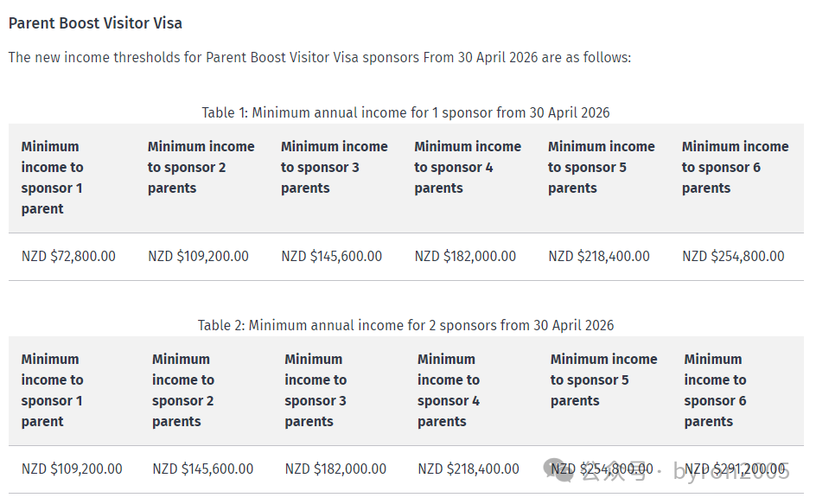Select NZD $182,000.00 cell in Table 2
816x504 pixels.
coord(335,469)
